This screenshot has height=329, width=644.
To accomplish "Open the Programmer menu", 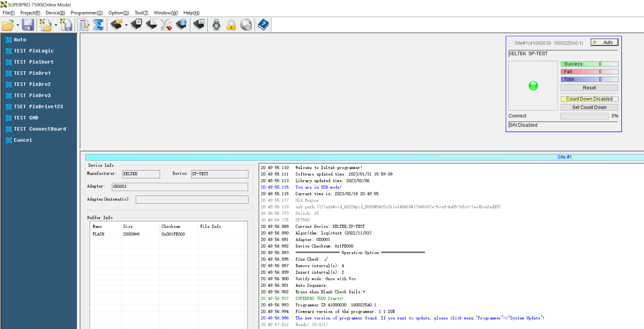I will pos(87,13).
